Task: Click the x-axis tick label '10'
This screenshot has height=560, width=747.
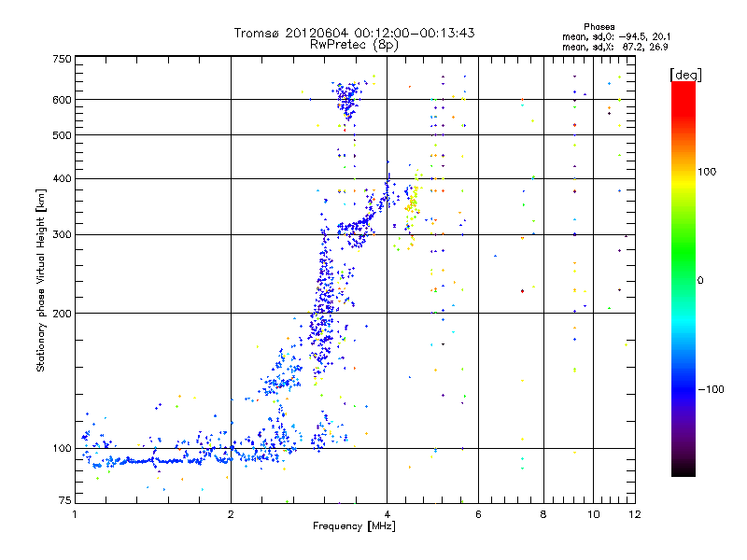Action: 594,514
